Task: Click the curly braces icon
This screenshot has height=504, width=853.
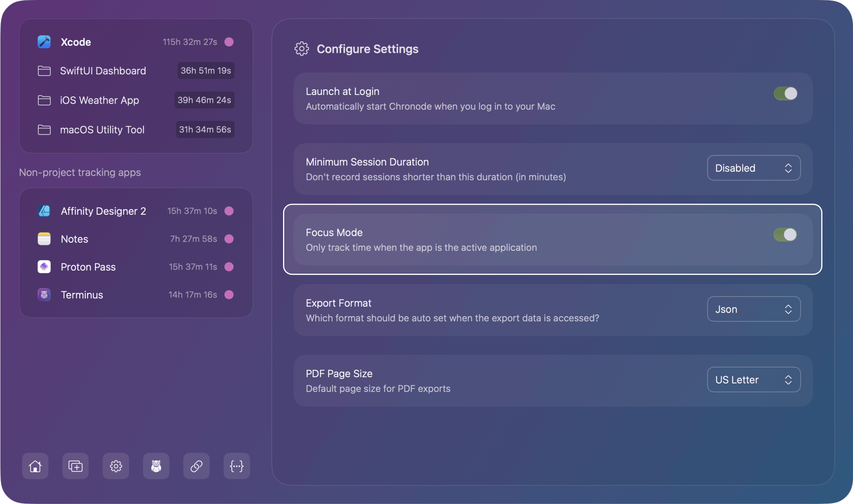Action: coord(237,466)
